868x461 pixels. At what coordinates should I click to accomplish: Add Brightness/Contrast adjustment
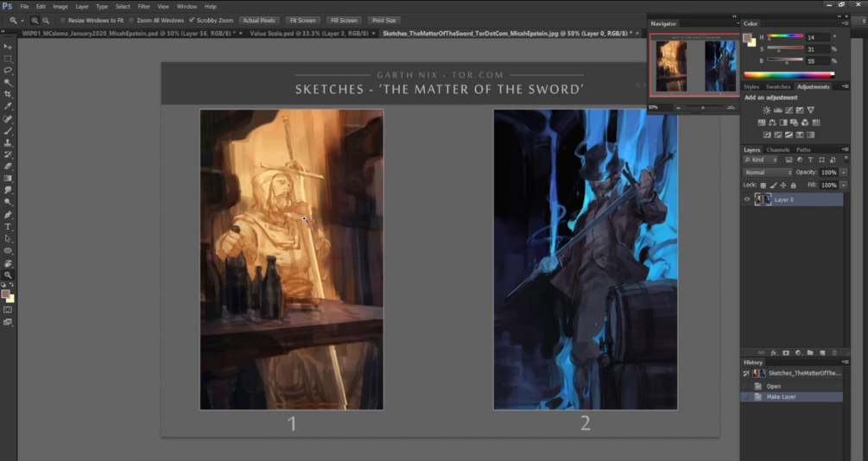[767, 111]
